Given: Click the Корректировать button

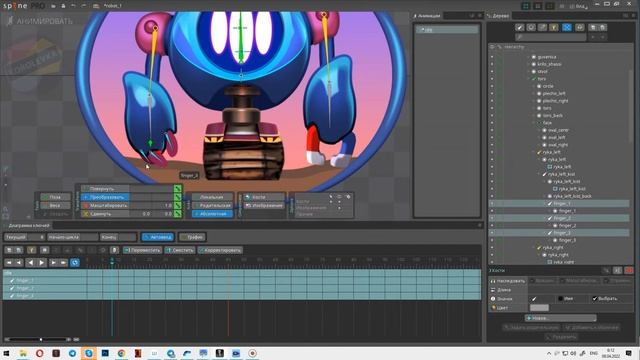Looking at the screenshot, I should coord(220,250).
